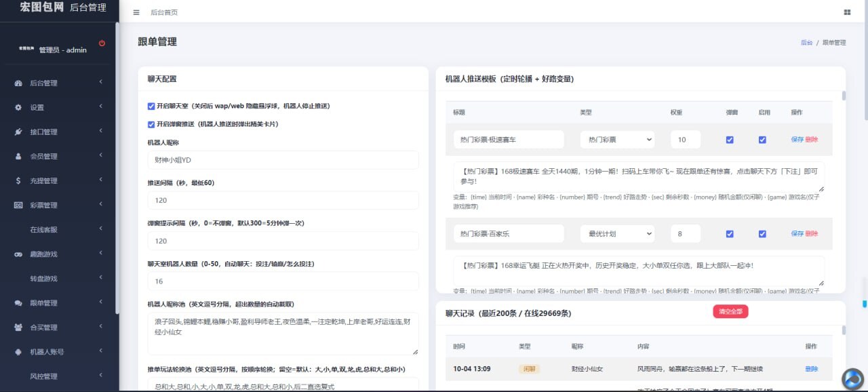Delete the 热门彩票-百家乐 template row
This screenshot has height=392, width=868.
pos(812,234)
